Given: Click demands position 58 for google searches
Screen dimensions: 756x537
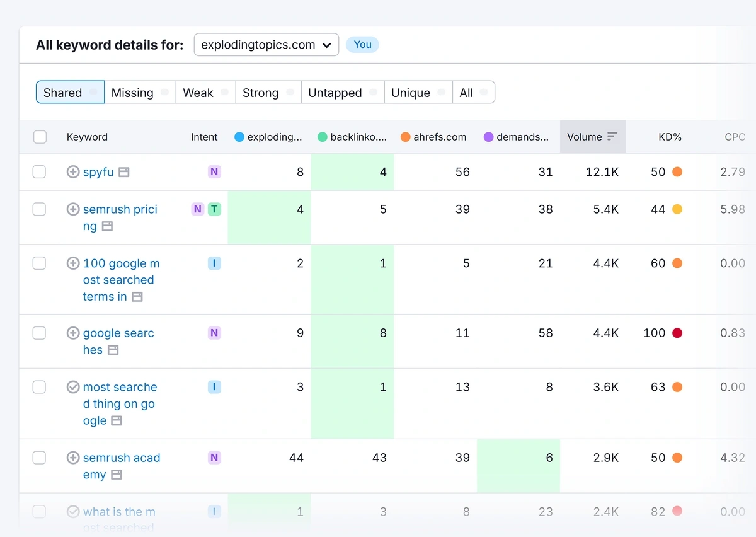Looking at the screenshot, I should pyautogui.click(x=546, y=333).
